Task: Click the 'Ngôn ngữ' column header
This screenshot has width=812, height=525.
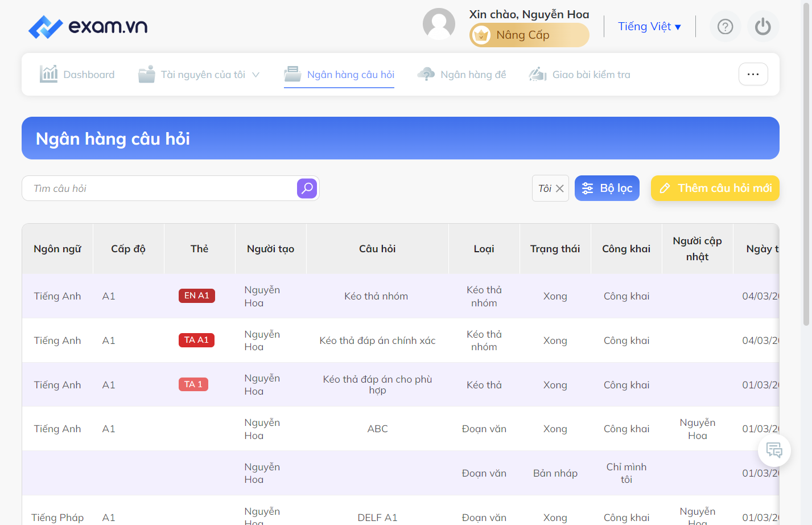Action: click(57, 249)
